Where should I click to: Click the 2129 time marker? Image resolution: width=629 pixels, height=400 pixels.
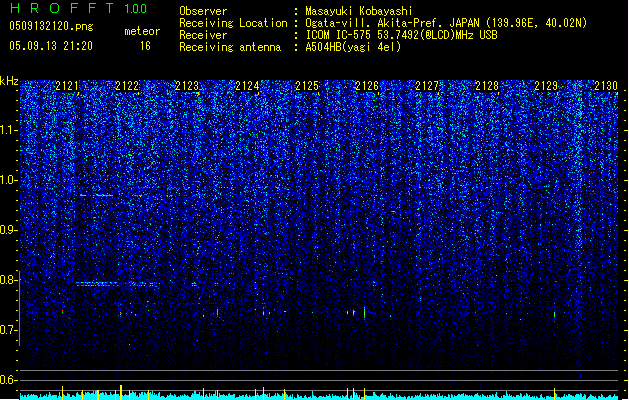click(546, 86)
